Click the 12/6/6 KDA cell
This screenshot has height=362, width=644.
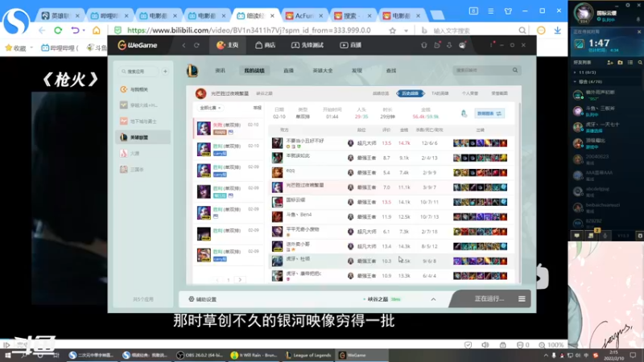tap(430, 143)
